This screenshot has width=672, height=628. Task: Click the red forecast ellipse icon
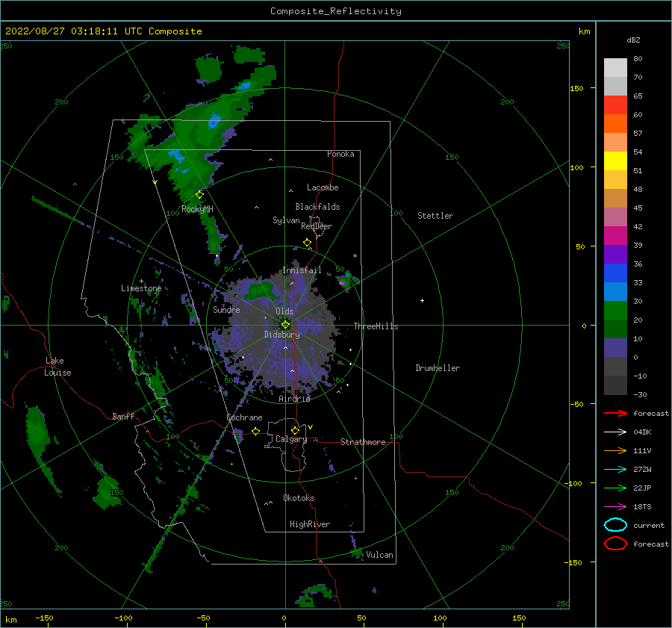point(615,544)
